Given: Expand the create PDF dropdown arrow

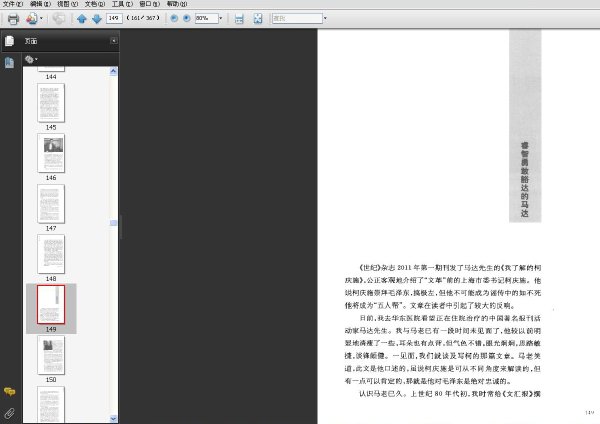Looking at the screenshot, I should (x=41, y=18).
